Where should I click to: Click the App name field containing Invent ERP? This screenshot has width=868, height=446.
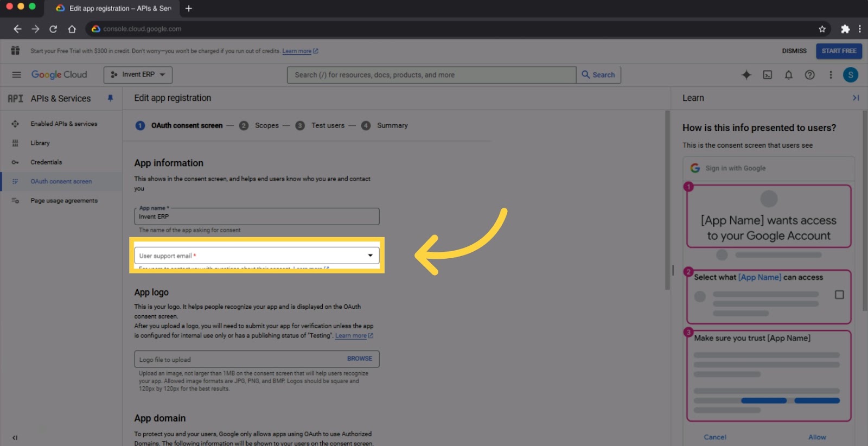pos(257,216)
